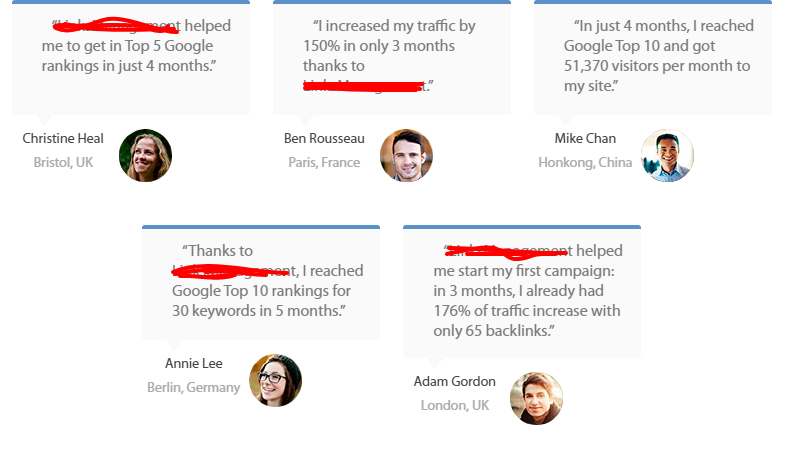Click the London, UK location text
802x456 pixels.
(455, 406)
